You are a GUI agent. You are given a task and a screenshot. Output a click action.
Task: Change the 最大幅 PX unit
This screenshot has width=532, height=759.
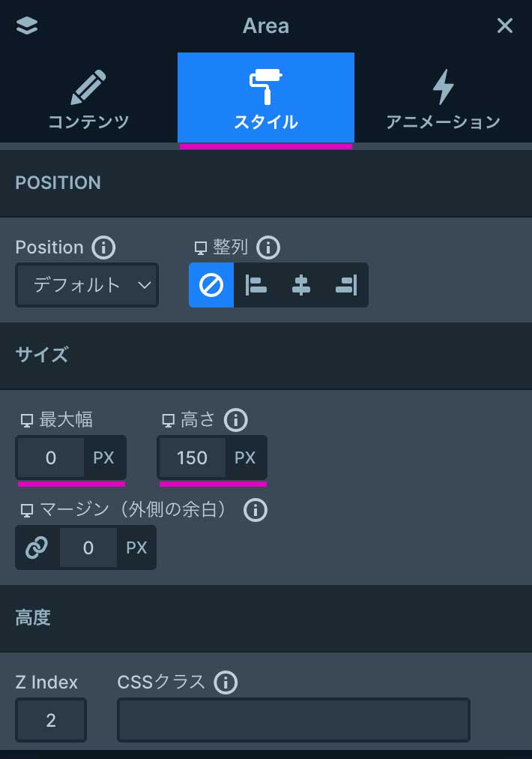click(x=104, y=457)
